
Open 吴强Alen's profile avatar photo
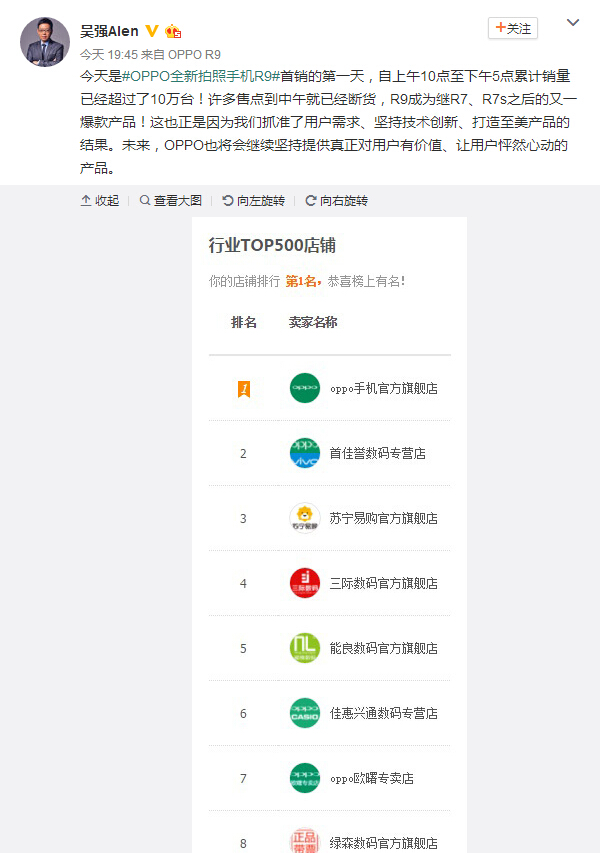pyautogui.click(x=45, y=42)
